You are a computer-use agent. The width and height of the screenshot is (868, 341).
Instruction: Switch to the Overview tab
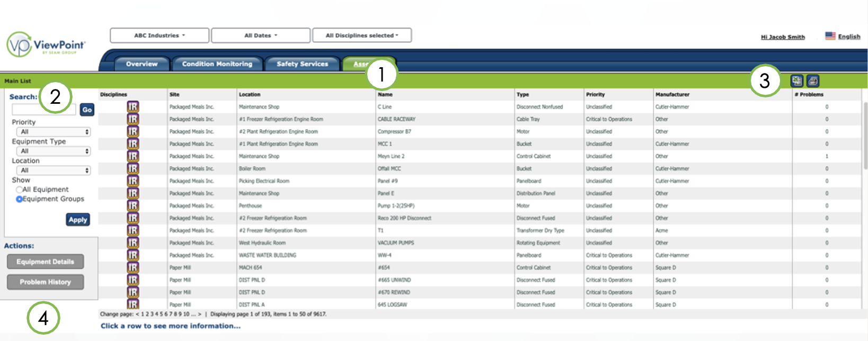coord(142,64)
